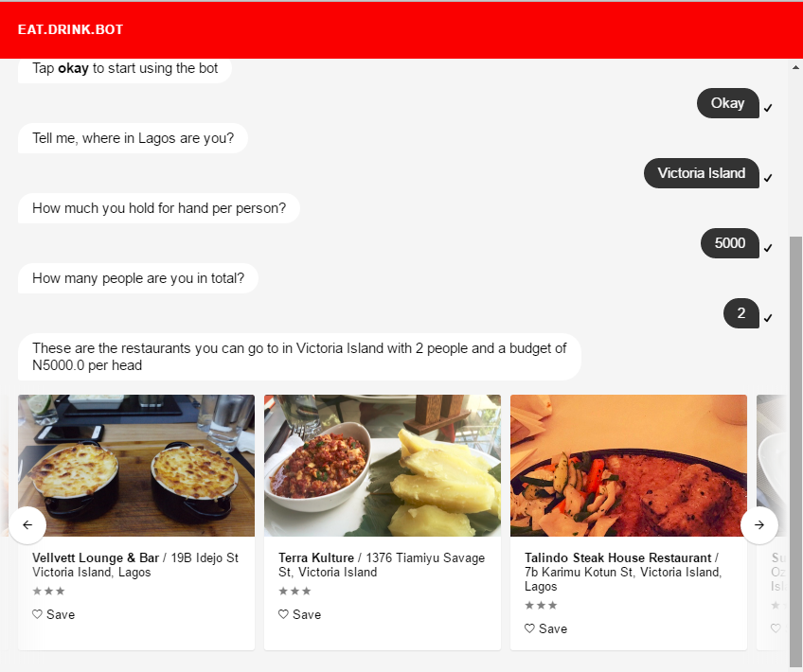803x672 pixels.
Task: Open the Vellvett Lounge & Bar food photo
Action: 136,466
